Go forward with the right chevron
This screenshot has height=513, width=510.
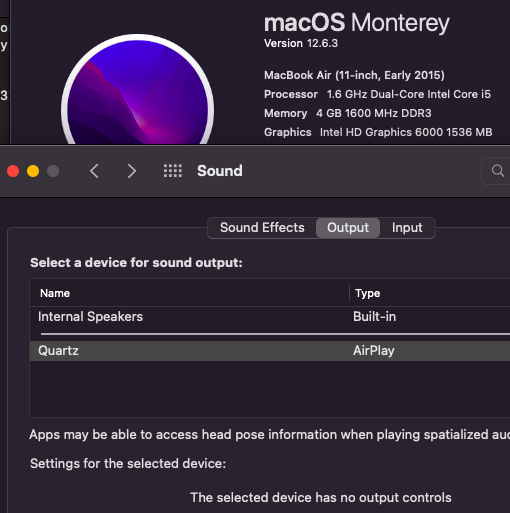[132, 171]
